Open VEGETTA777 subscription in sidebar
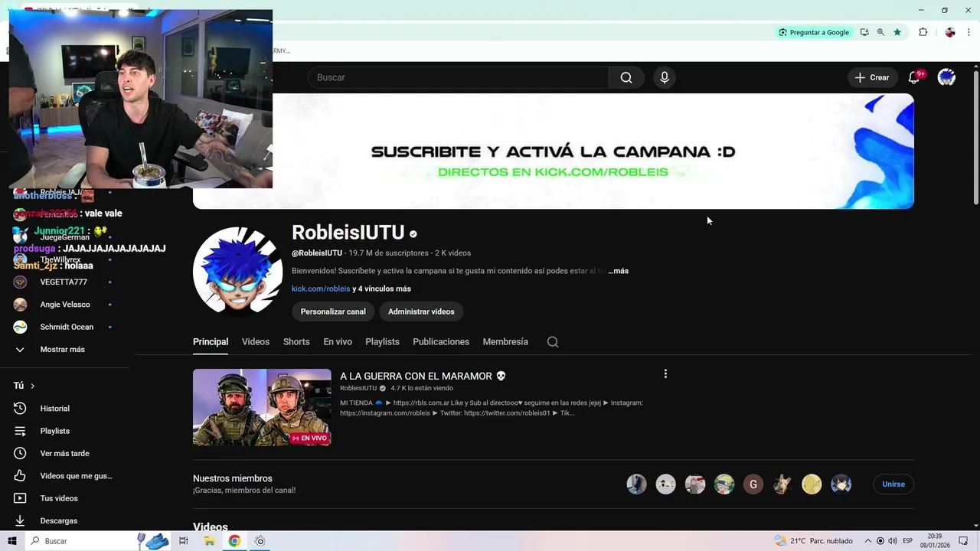 tap(65, 282)
